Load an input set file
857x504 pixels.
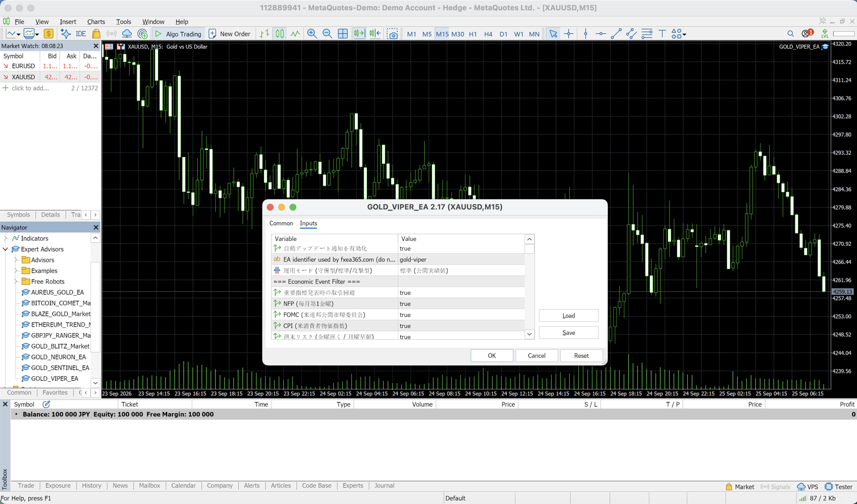click(569, 315)
